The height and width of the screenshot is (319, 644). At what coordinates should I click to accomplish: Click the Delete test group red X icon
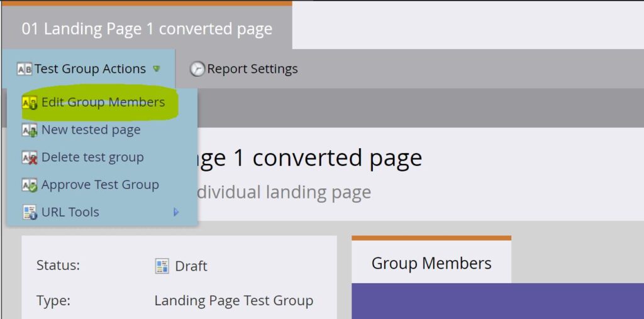[x=30, y=158]
